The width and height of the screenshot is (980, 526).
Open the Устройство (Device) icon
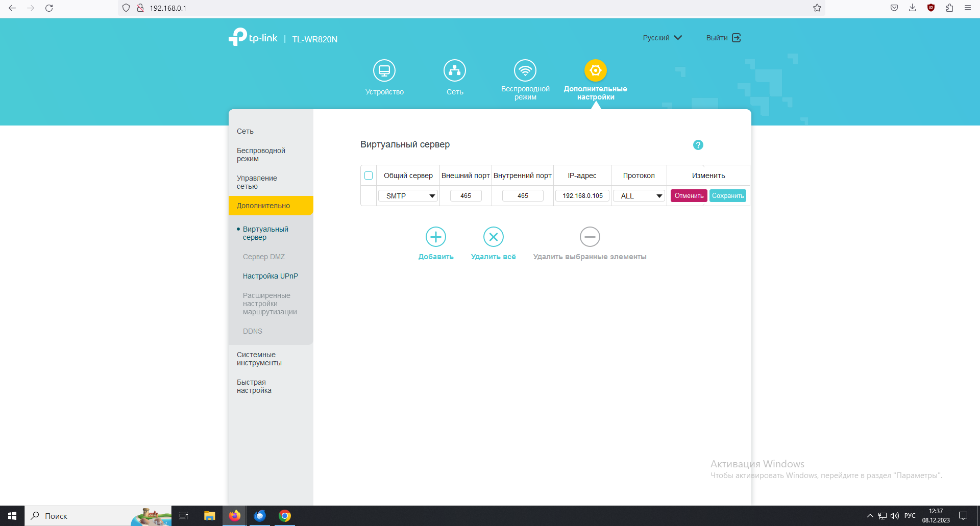pos(384,70)
